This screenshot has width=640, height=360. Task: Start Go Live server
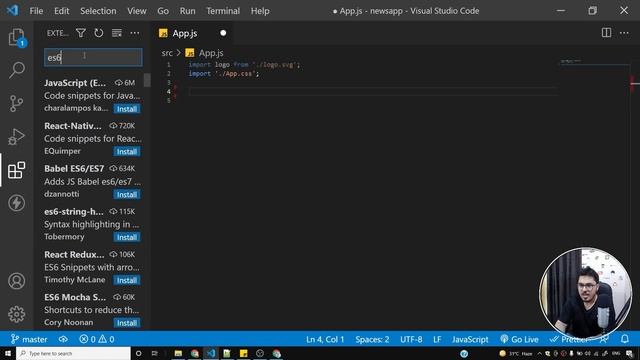(519, 339)
